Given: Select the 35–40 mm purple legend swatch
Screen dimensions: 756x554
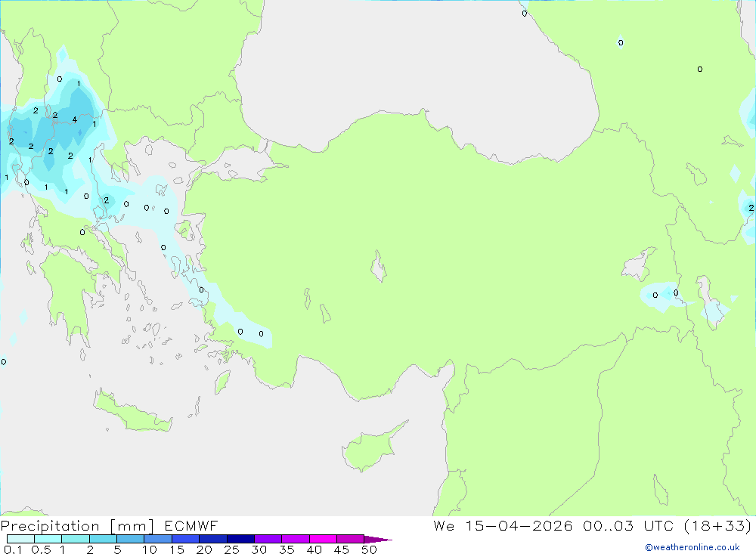Looking at the screenshot, I should [296, 539].
